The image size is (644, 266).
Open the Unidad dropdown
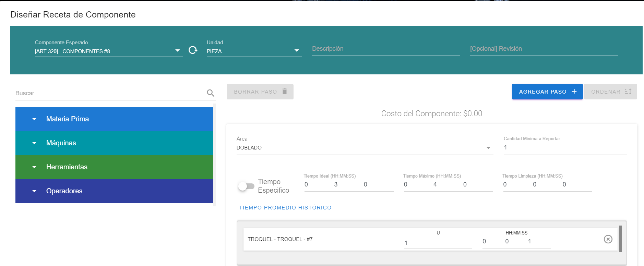coord(297,51)
